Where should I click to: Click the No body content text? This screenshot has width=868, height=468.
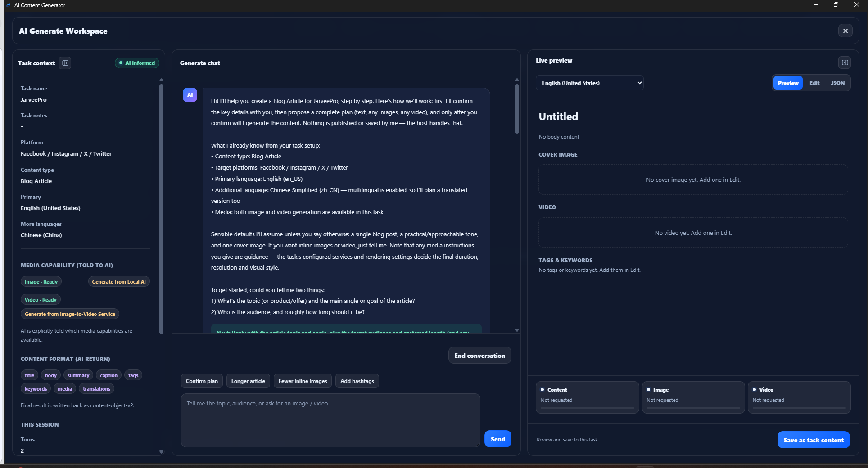click(559, 137)
